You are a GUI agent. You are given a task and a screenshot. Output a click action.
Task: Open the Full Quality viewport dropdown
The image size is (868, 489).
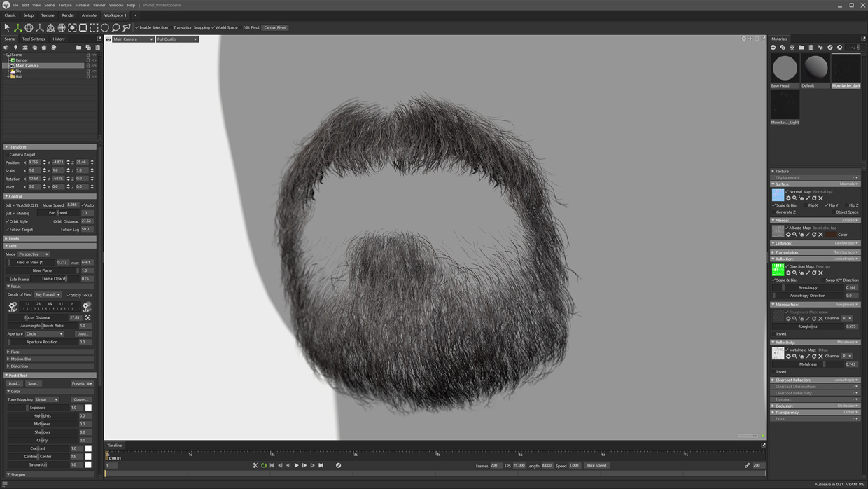point(177,39)
